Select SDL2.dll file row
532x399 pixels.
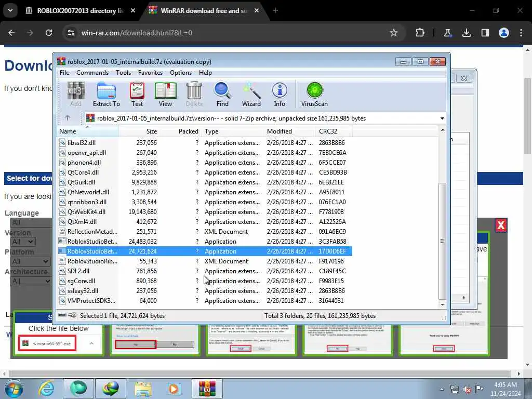(x=205, y=271)
